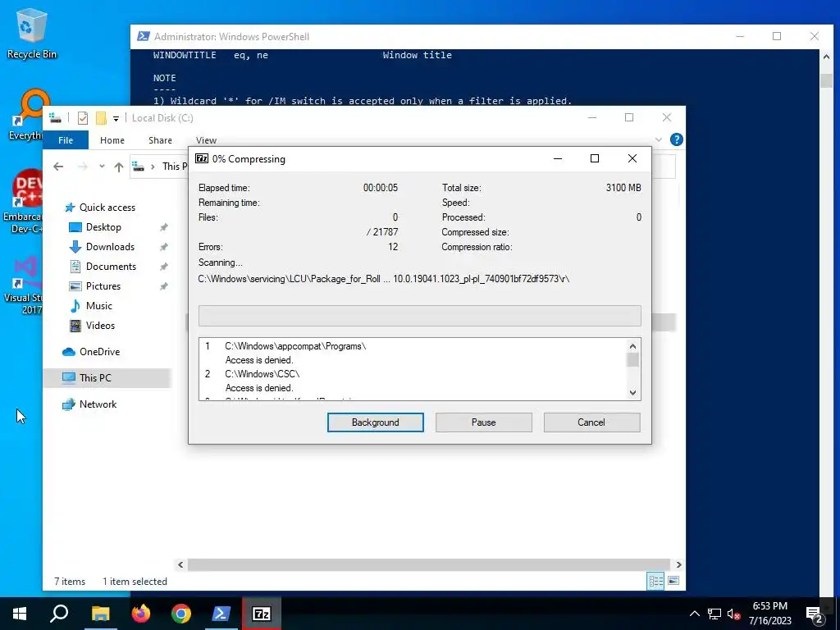Click PowerShell title bar icon
The image size is (840, 630).
143,36
